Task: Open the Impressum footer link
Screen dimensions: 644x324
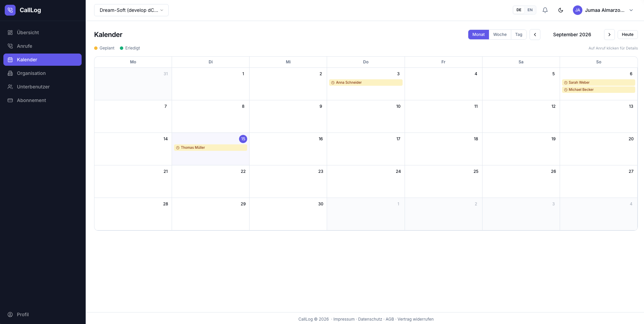Action: pos(344,319)
